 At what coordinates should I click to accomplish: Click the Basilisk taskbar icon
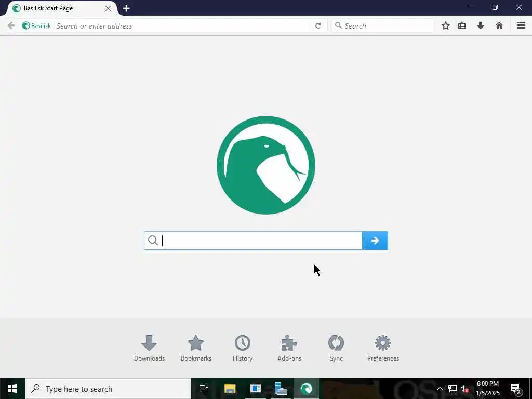[x=307, y=389]
